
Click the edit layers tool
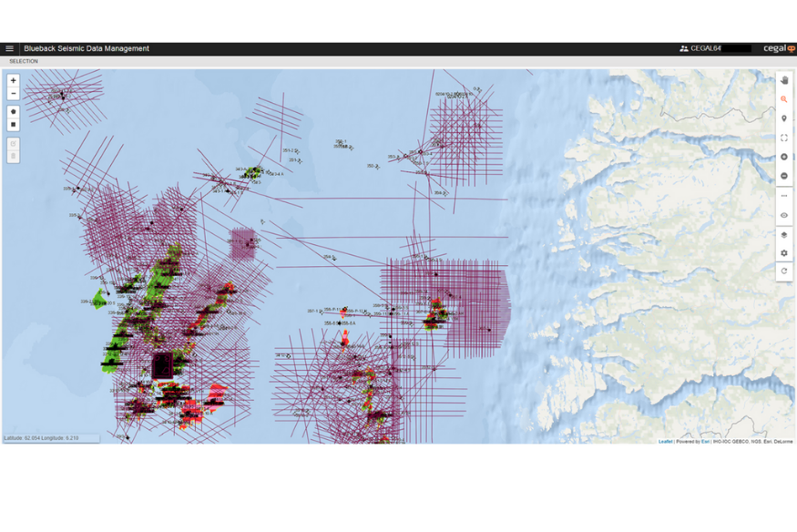[x=14, y=143]
